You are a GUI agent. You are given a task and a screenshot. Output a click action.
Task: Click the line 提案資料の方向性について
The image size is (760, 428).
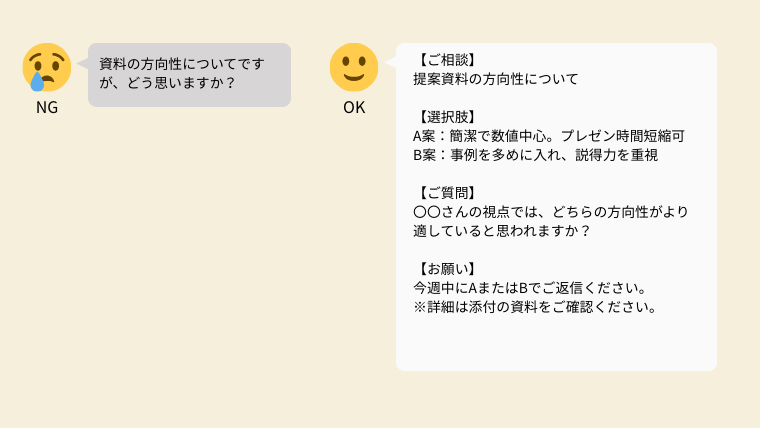coord(496,79)
